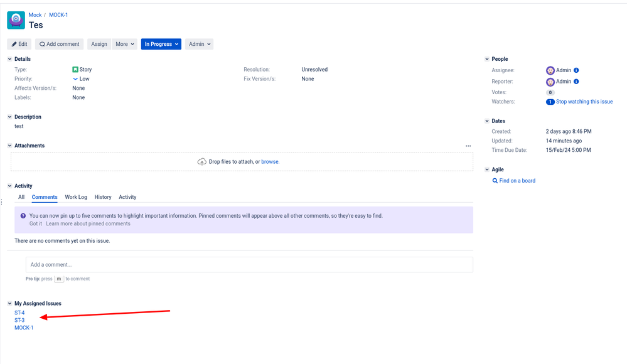Click the description text test
This screenshot has width=627, height=364.
pos(19,126)
